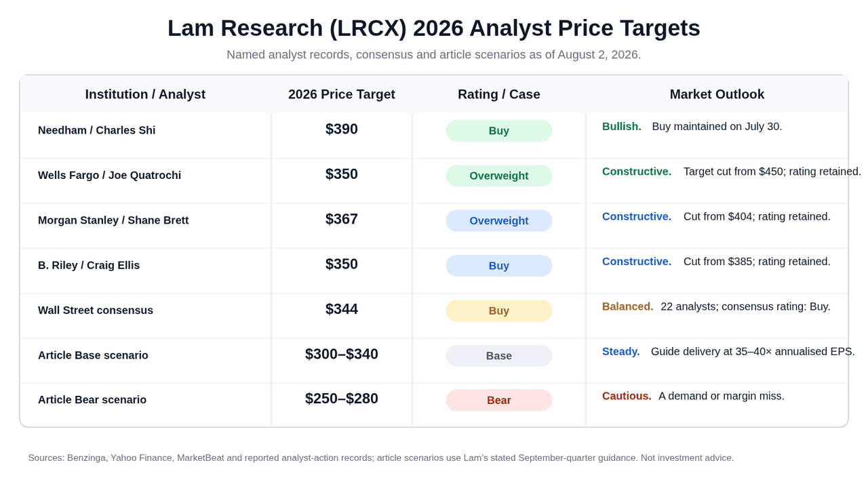The height and width of the screenshot is (488, 868).
Task: Click the $300–$340 price range
Action: pyautogui.click(x=342, y=354)
